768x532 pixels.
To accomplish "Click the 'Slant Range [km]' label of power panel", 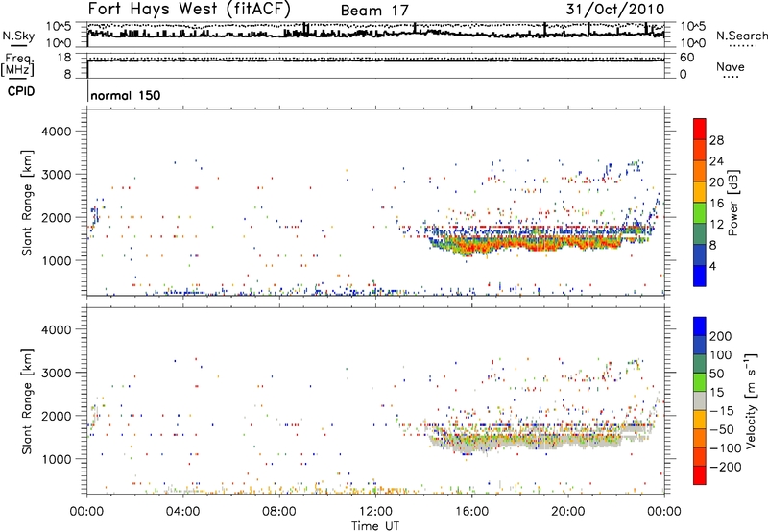I will point(27,203).
